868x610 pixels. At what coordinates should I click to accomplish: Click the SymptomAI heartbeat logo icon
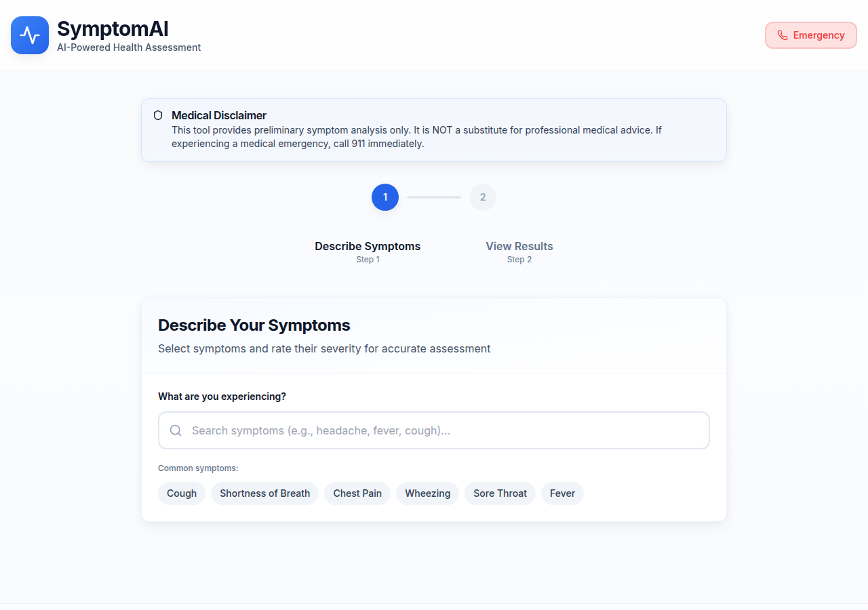point(30,35)
